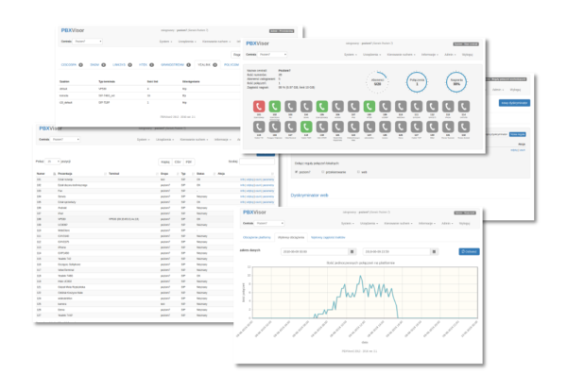Image resolution: width=567 pixels, height=392 pixels.
Task: Click PBXVisor logo in terminals window
Action: click(73, 30)
